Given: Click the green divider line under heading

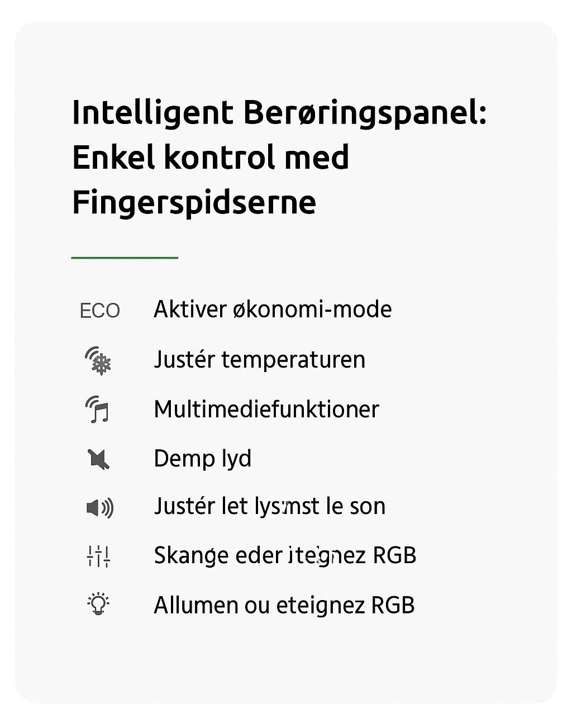Looking at the screenshot, I should point(125,258).
